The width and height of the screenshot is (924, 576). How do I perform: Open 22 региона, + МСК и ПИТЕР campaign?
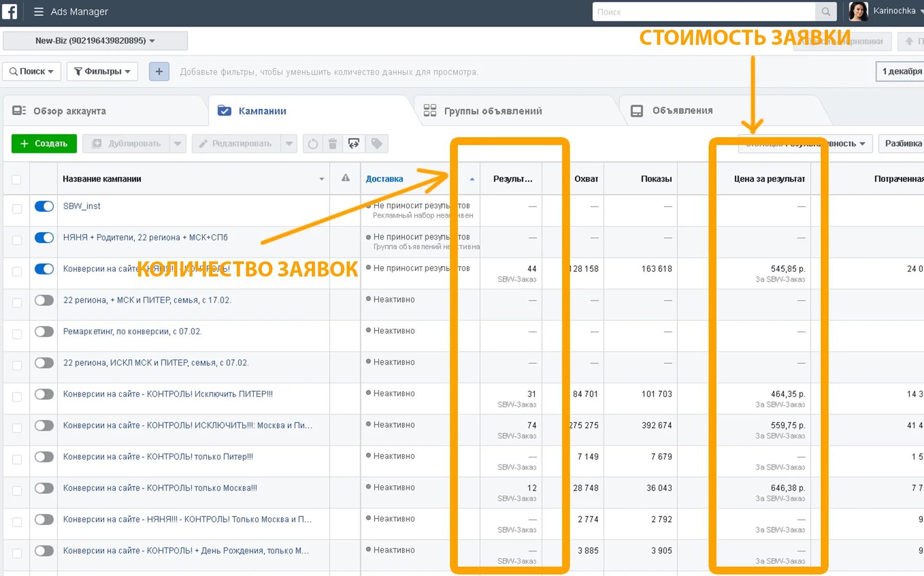tap(147, 300)
